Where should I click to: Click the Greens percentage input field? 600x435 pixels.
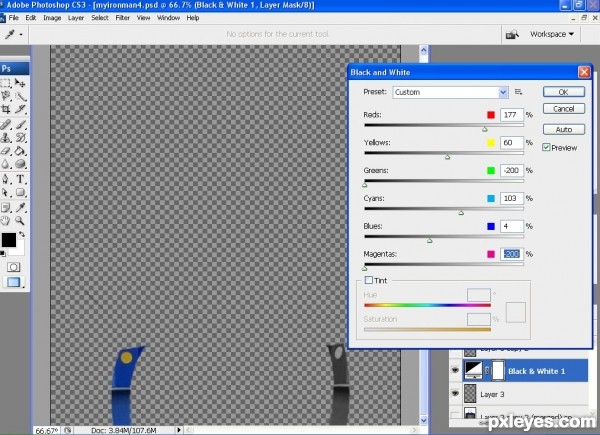tap(512, 170)
